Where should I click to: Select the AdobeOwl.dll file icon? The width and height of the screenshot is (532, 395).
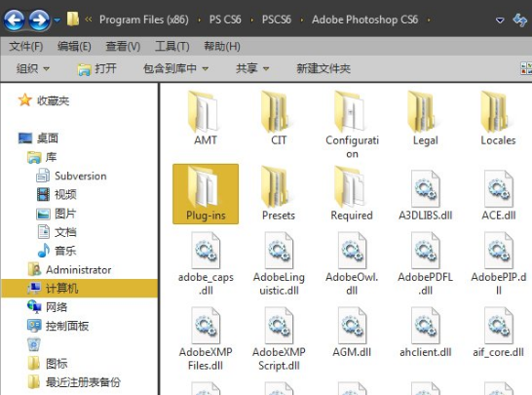(352, 251)
